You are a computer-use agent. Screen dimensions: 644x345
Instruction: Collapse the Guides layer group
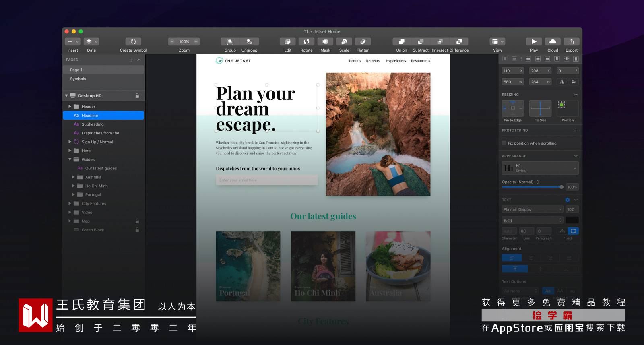click(70, 159)
